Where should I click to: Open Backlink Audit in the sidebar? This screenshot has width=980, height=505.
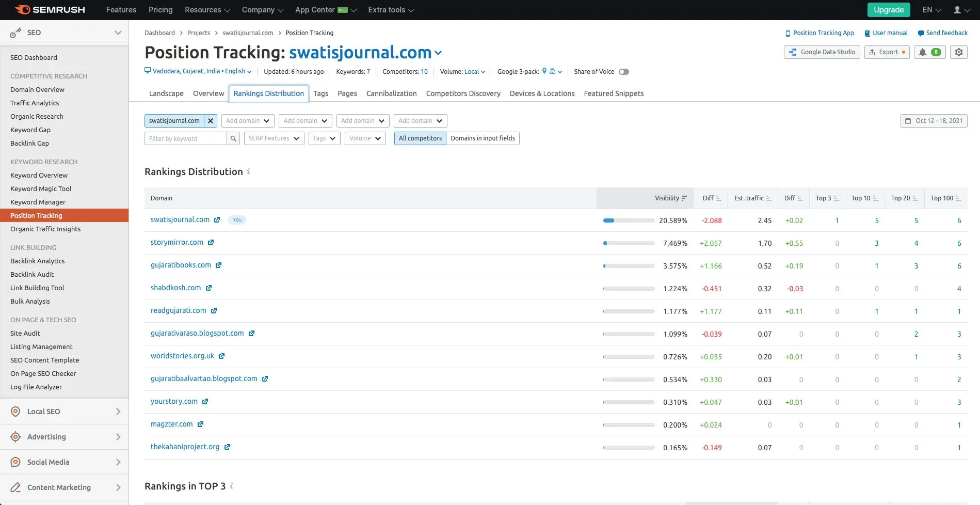pos(32,275)
